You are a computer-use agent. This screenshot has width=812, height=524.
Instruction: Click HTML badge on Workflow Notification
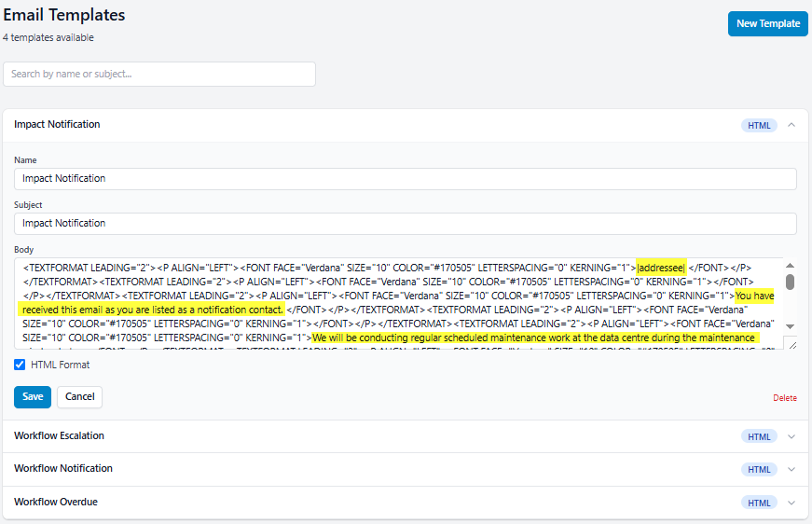click(759, 469)
